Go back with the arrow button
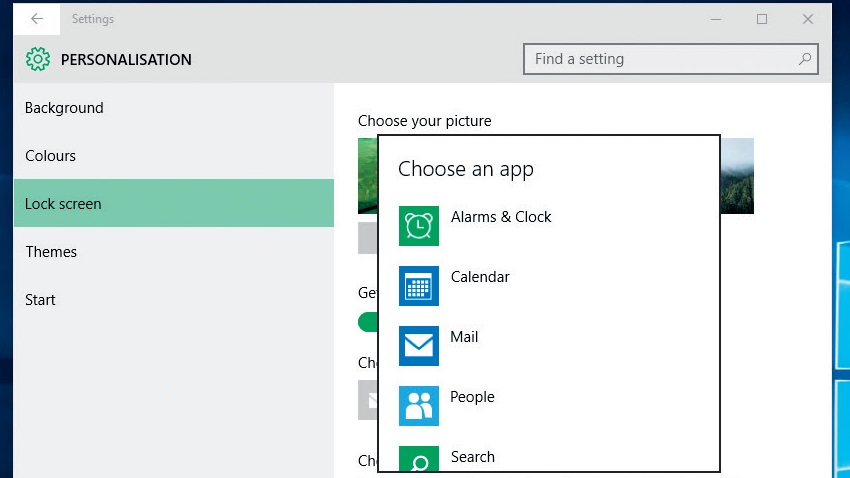Screen dimensions: 850x478 coord(37,19)
